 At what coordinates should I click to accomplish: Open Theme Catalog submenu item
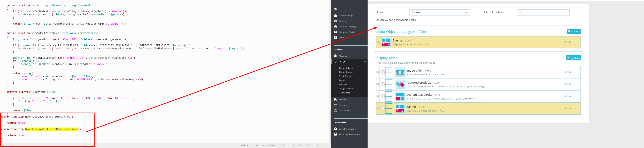pos(346,72)
